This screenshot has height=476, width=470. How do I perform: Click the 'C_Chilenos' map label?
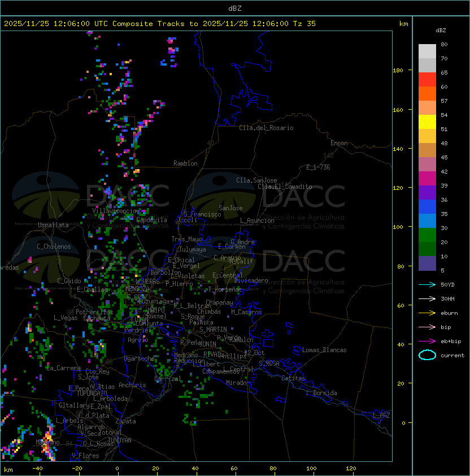tap(54, 246)
